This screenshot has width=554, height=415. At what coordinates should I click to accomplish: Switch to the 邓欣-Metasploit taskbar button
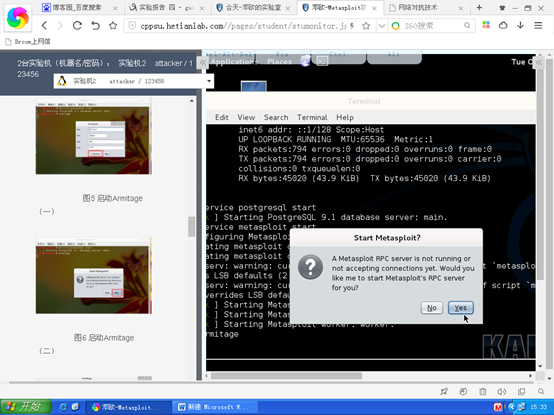(129, 407)
